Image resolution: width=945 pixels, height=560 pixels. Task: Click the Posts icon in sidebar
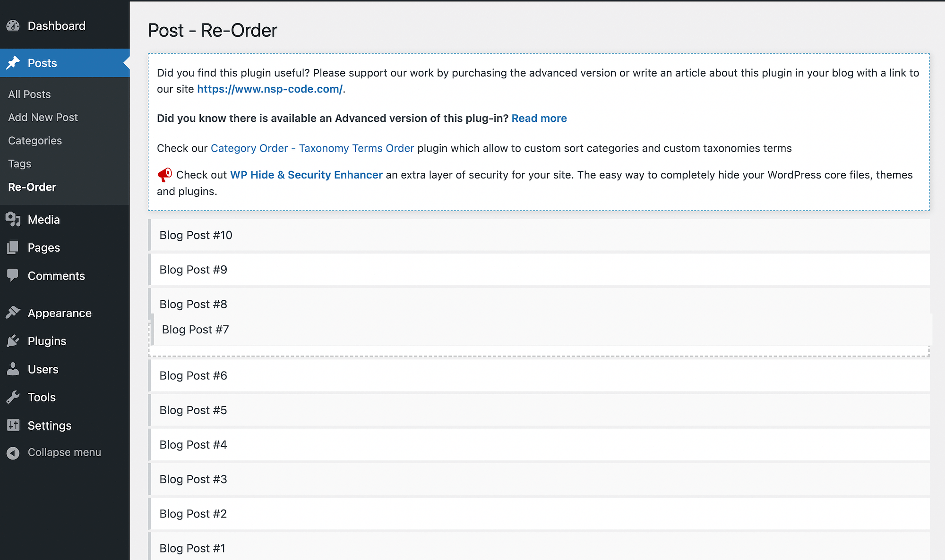13,63
